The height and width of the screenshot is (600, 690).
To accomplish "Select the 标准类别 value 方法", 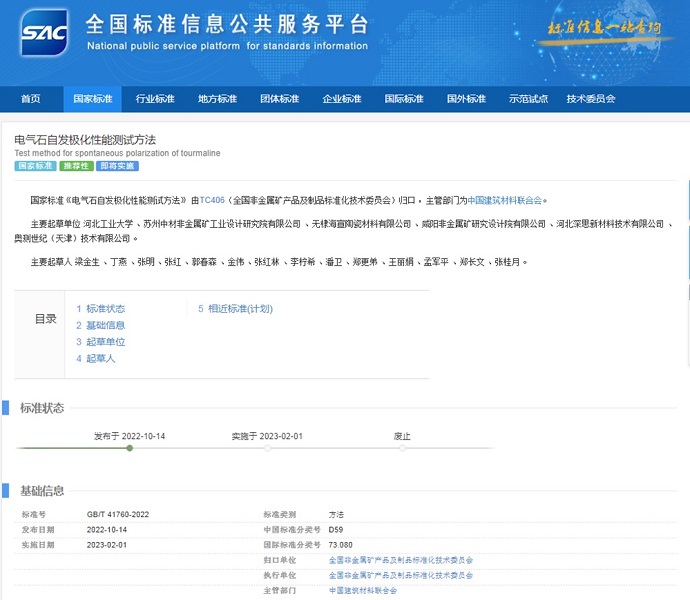I will coord(336,515).
